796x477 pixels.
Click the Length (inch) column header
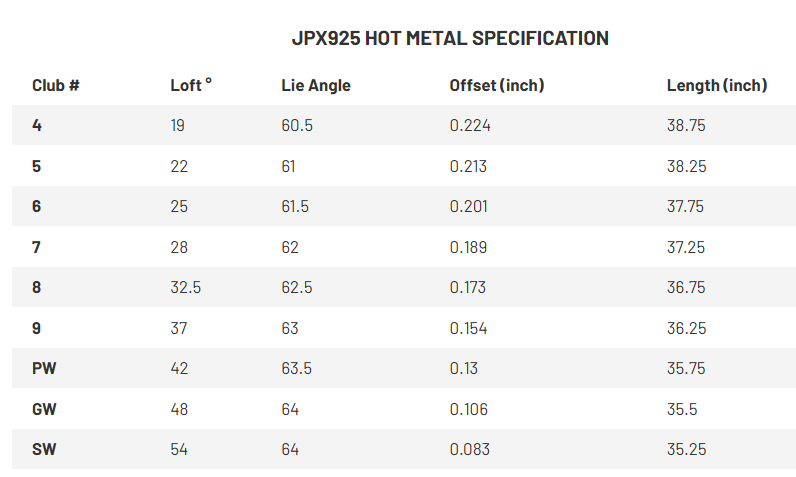(x=716, y=86)
